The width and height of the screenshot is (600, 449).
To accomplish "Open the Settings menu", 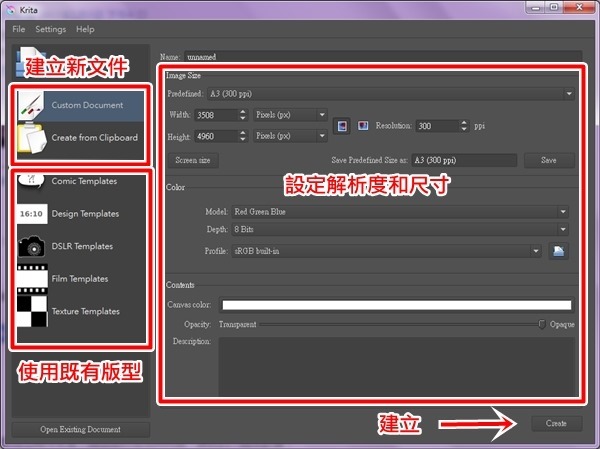I will tap(50, 30).
